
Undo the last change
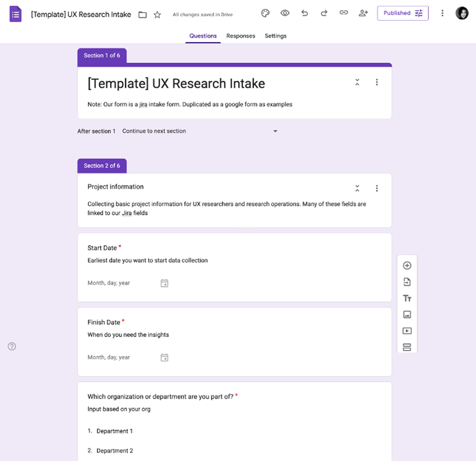pyautogui.click(x=305, y=13)
